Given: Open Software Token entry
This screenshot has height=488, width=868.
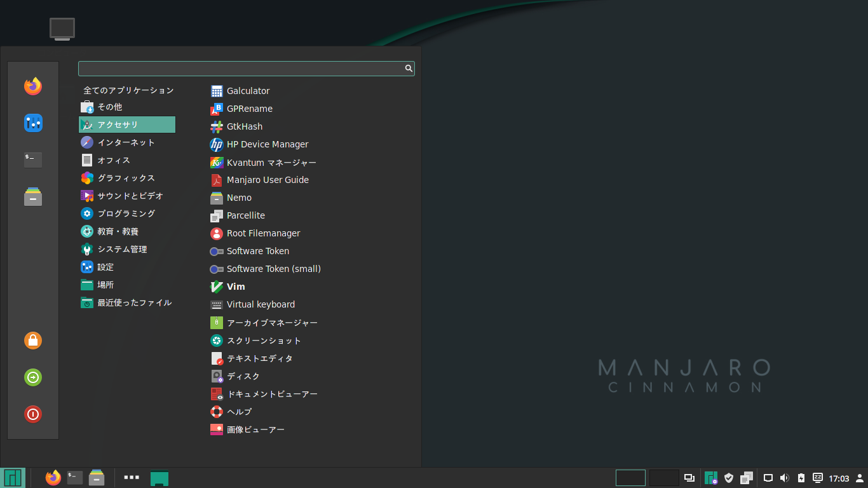Looking at the screenshot, I should [250, 251].
